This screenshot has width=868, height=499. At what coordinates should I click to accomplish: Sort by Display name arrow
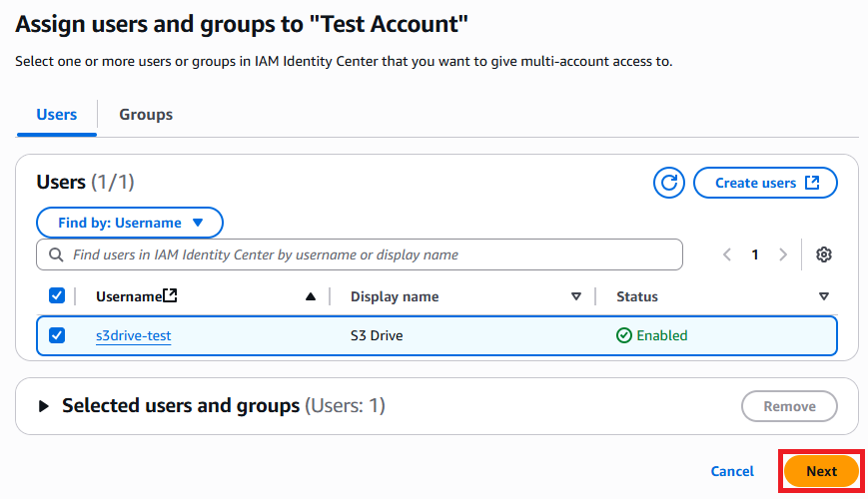(576, 297)
